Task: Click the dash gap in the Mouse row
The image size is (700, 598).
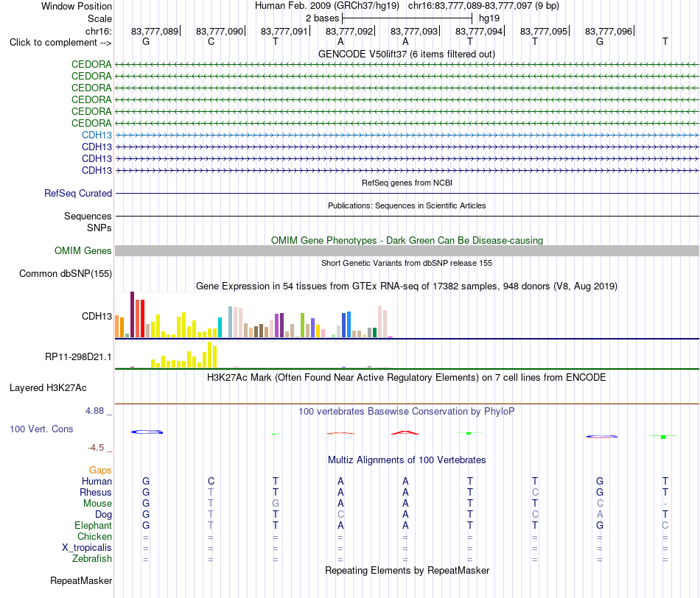Action: 665,504
